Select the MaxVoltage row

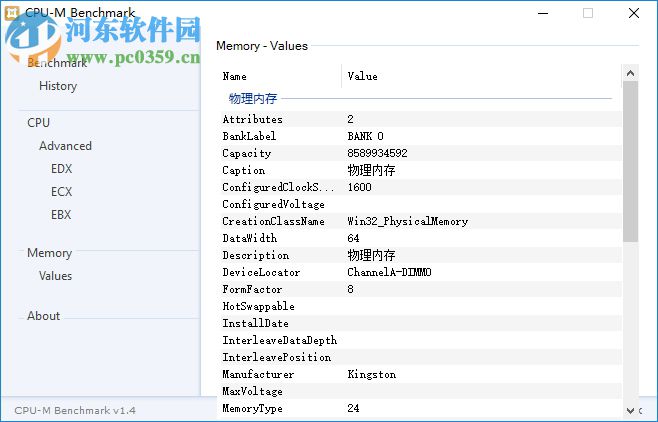pos(421,391)
